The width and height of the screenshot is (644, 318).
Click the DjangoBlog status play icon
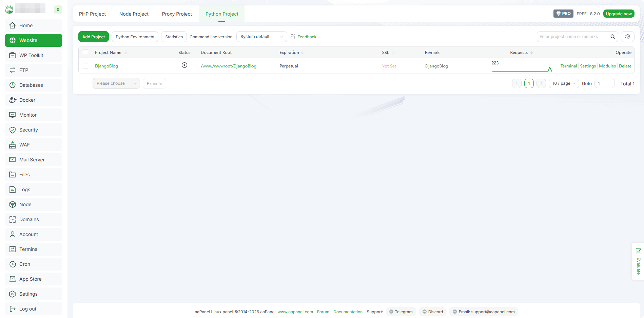[x=184, y=65]
